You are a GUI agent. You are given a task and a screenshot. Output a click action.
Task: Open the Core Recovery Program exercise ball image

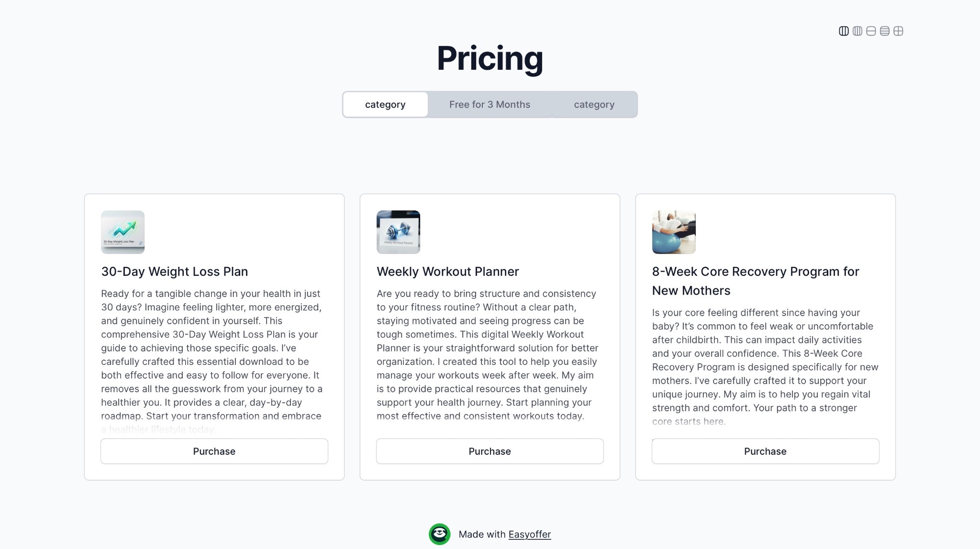coord(674,232)
